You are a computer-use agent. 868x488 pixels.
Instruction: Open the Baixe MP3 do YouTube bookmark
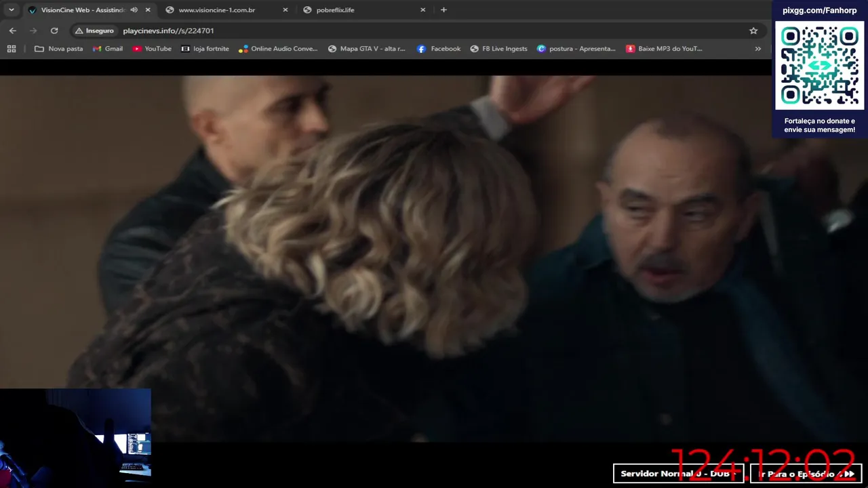665,49
